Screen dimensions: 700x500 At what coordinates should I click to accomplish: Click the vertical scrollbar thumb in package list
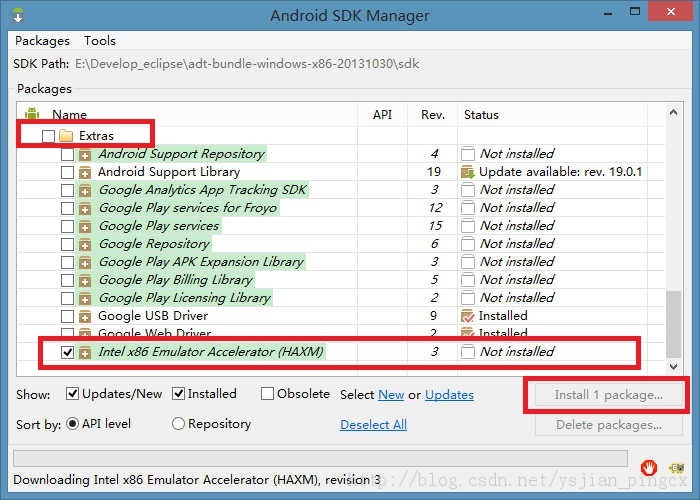(673, 323)
